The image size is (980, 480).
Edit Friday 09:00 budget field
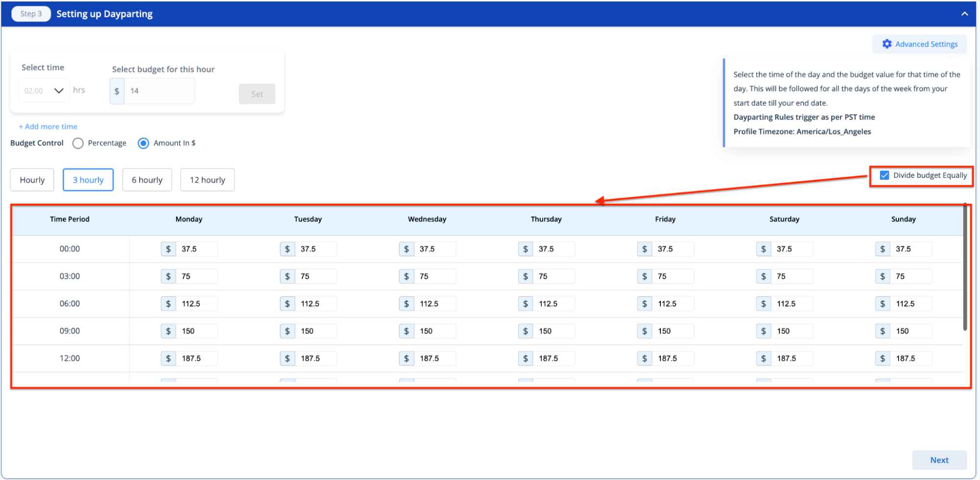coord(673,331)
